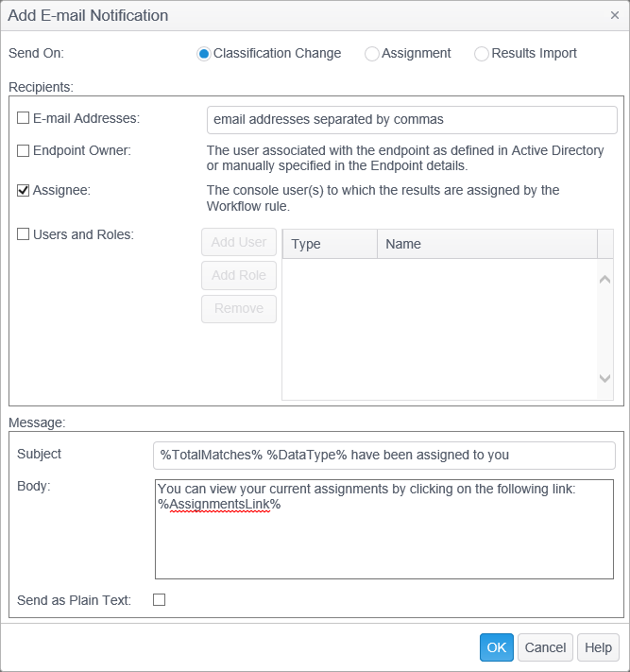Screen dimensions: 630x672
Task: Select the Classification Change radio button
Action: click(x=204, y=54)
